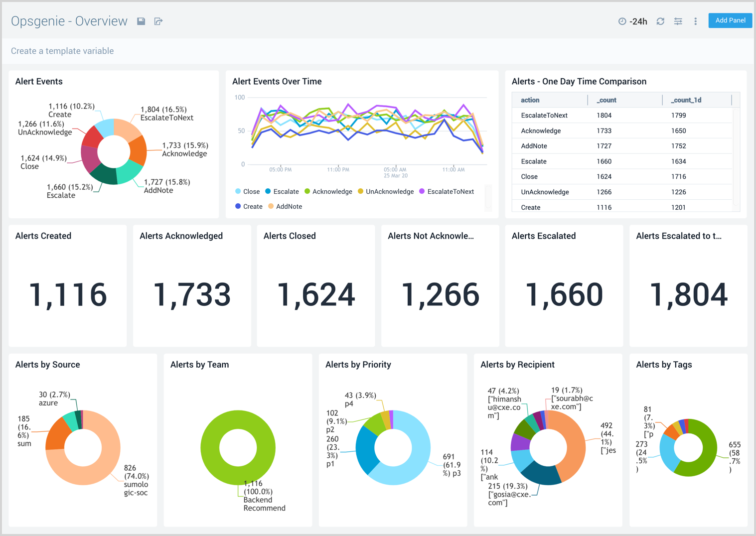
Task: Toggle the EscalateToNext series in the legend
Action: point(421,191)
